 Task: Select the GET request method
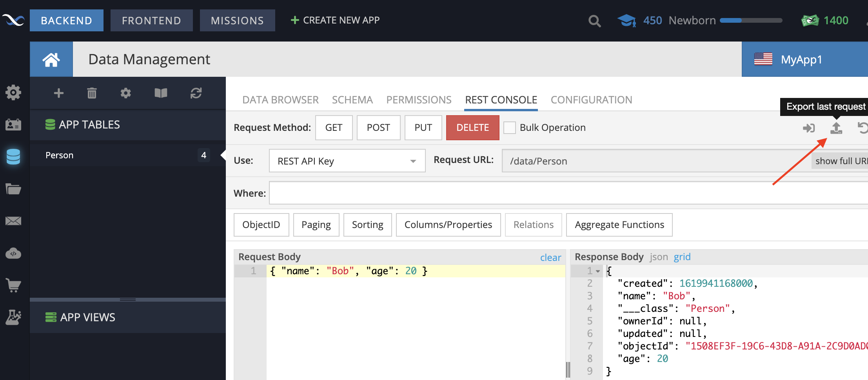point(334,128)
